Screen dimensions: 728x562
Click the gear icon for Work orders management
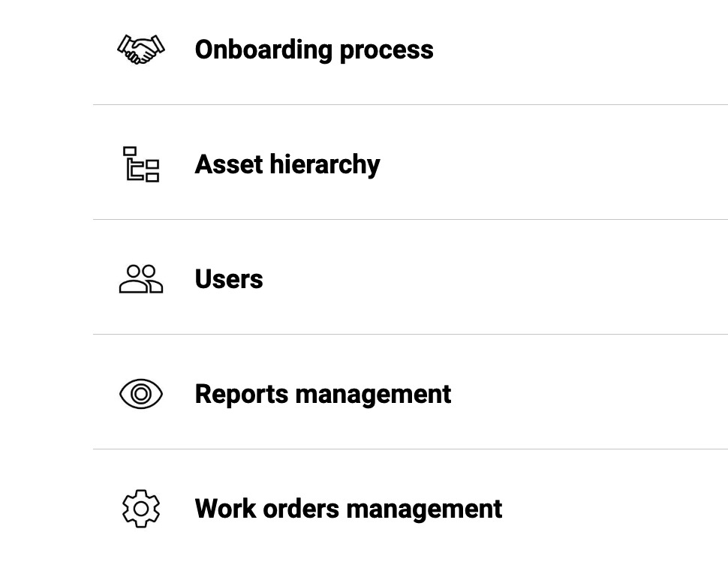141,509
